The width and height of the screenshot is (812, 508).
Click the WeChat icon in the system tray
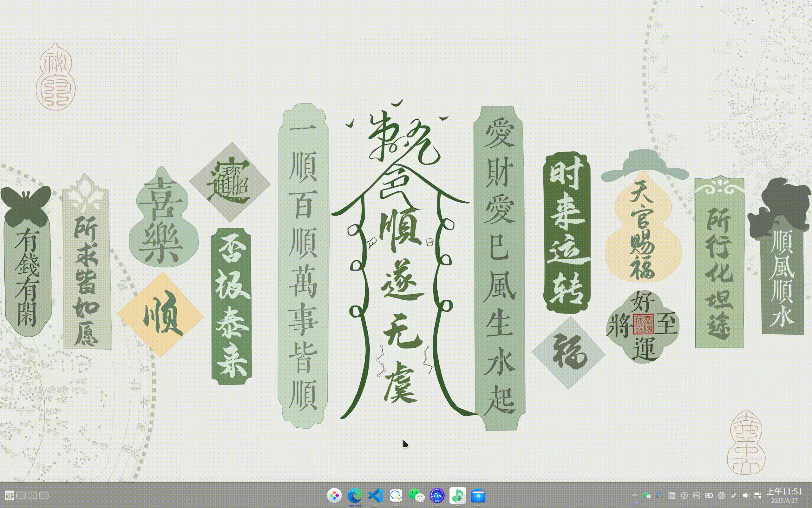click(x=647, y=495)
